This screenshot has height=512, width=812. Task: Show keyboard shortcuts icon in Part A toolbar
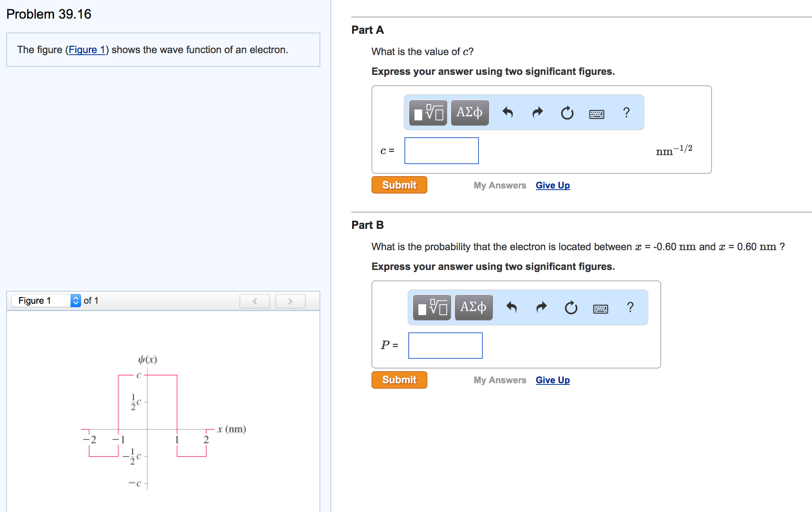pyautogui.click(x=596, y=114)
